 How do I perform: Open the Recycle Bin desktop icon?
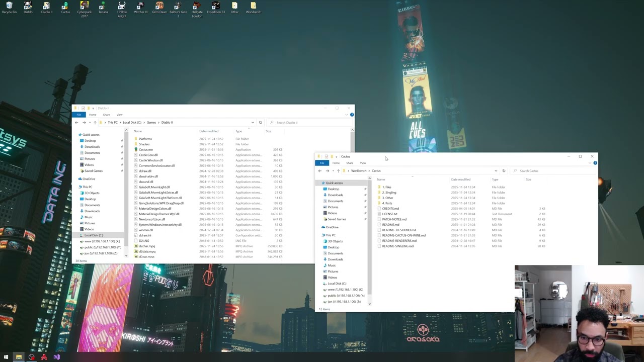9,8
